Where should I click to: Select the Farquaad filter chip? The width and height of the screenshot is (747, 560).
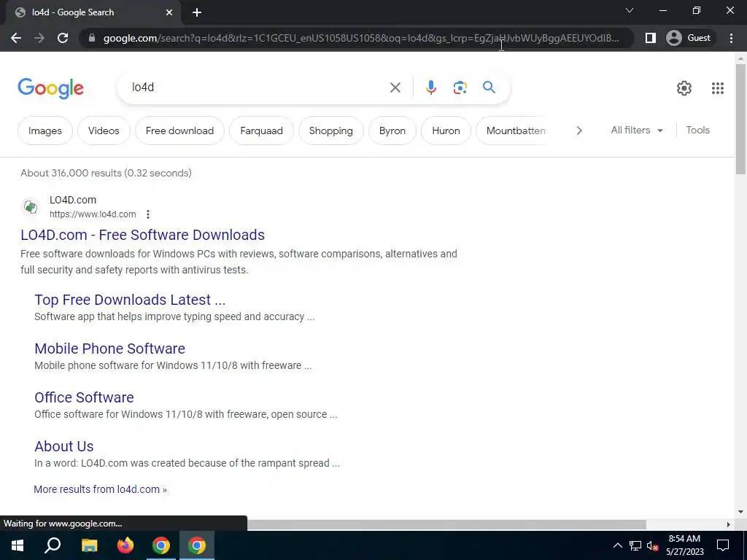[262, 131]
